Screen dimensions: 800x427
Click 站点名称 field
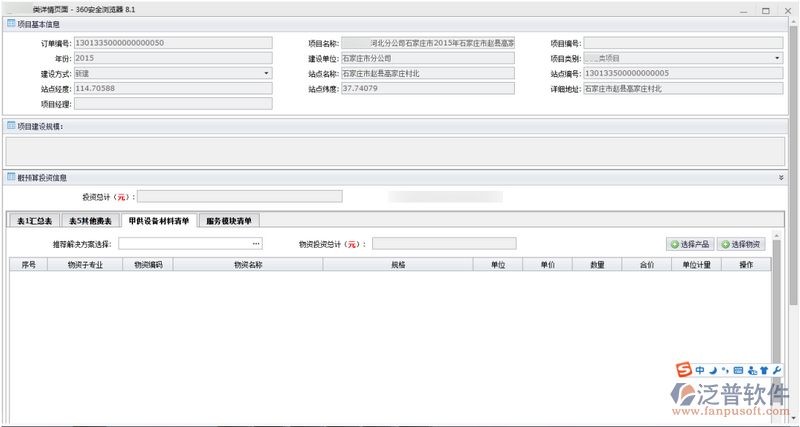(428, 73)
